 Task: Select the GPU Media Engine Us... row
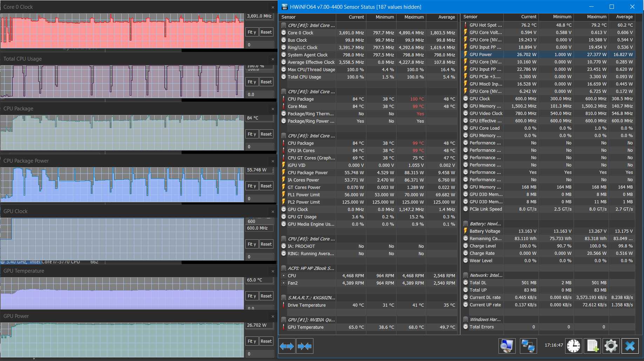(x=368, y=224)
